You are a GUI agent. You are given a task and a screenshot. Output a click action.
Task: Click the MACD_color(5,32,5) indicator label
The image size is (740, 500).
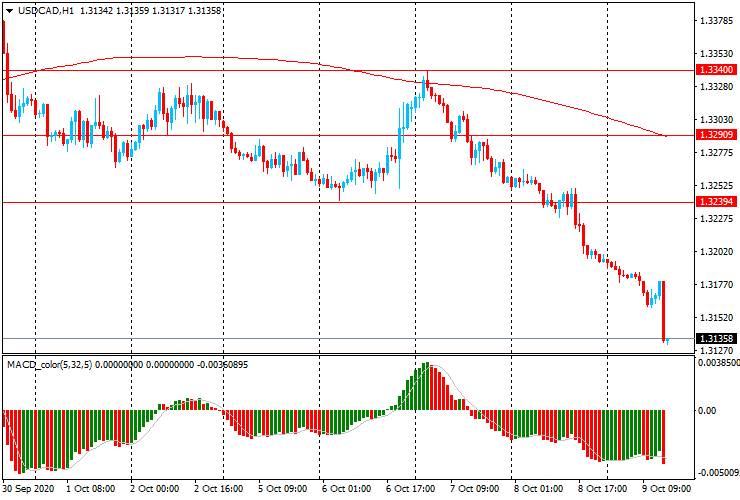tap(50, 364)
